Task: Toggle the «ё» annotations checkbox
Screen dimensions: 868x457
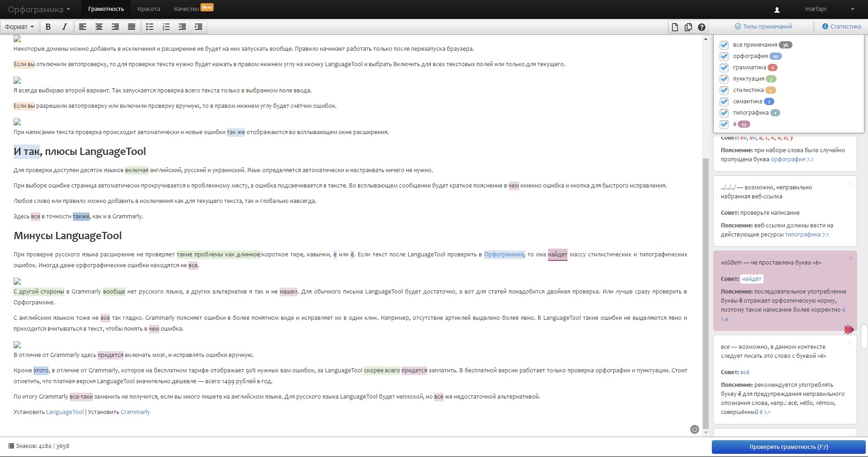Action: 724,124
